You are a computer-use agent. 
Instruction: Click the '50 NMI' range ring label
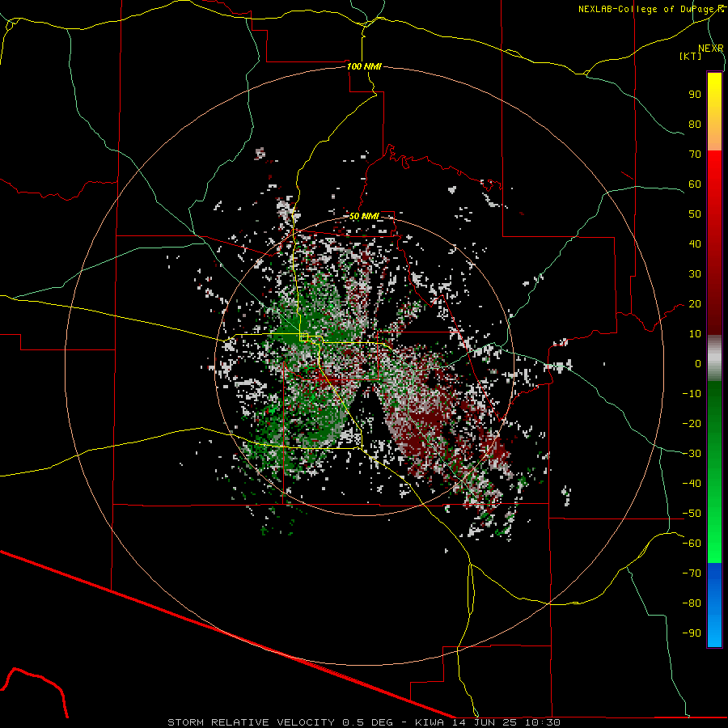pos(364,216)
